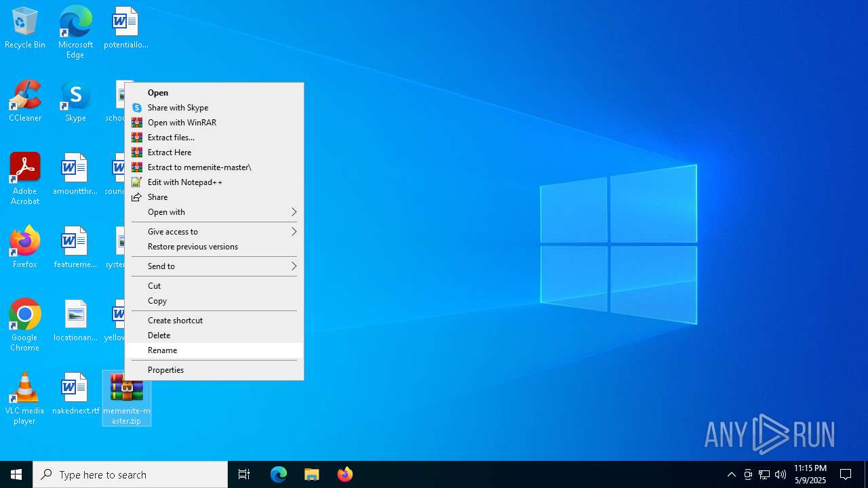Choose Cut in the context menu

tap(214, 286)
